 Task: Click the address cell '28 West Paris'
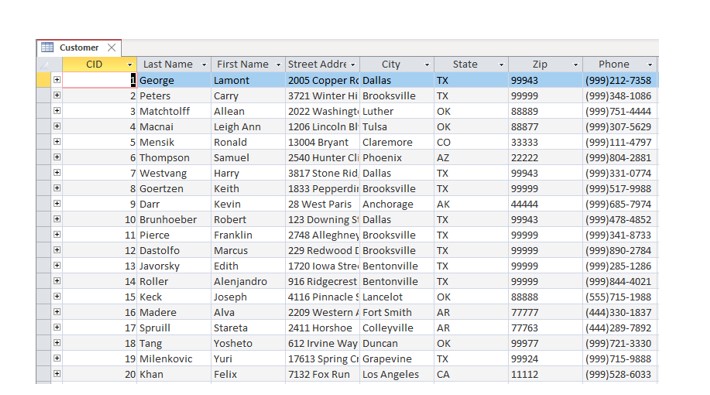click(322, 204)
